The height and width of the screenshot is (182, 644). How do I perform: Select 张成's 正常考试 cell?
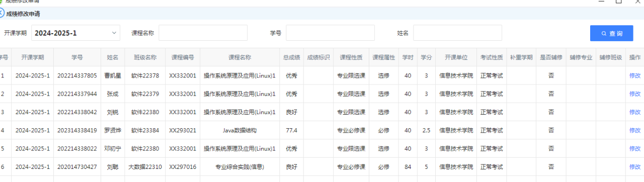(x=492, y=94)
